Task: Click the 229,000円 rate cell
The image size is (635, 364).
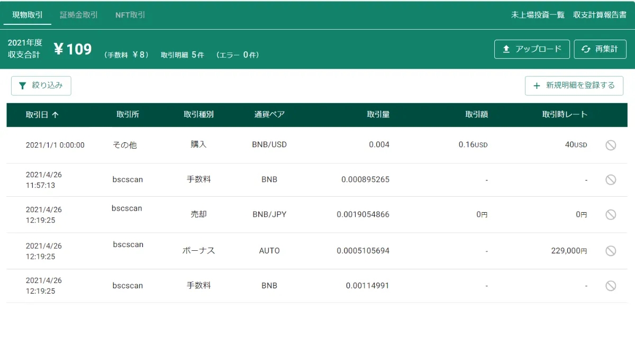Action: click(569, 251)
